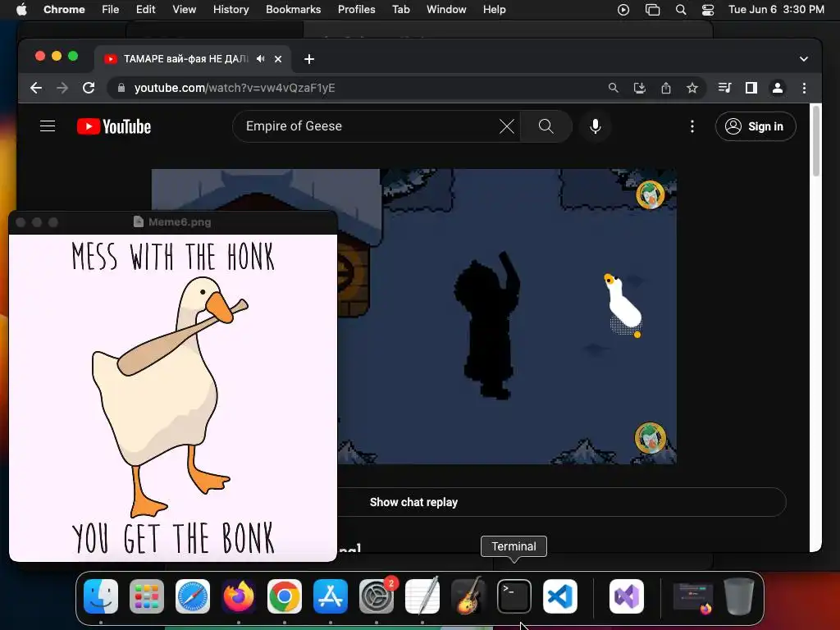
Task: Open Finder from the dock
Action: tap(101, 596)
